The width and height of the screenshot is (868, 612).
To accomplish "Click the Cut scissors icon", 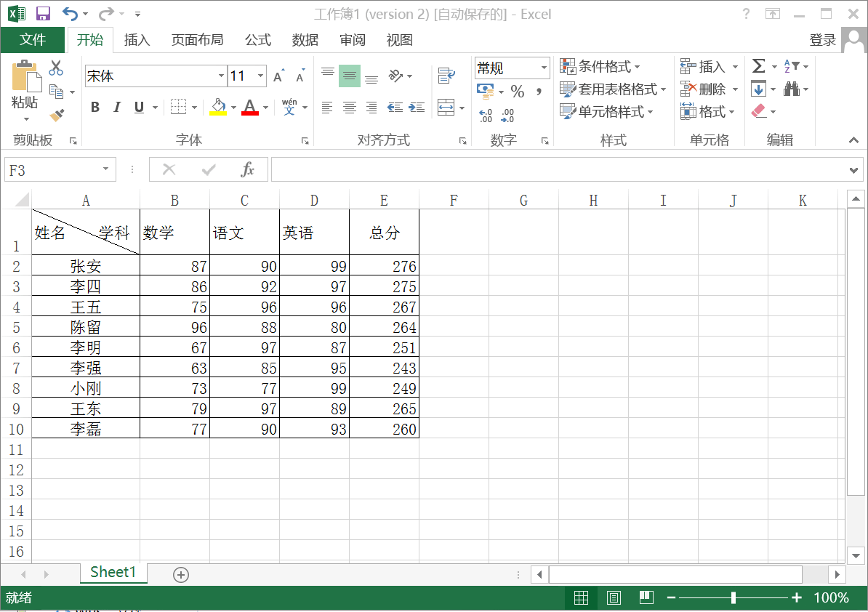I will point(56,68).
